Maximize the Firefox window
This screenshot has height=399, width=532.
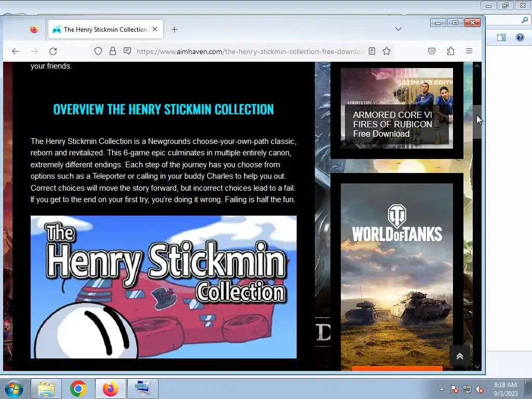(x=455, y=23)
